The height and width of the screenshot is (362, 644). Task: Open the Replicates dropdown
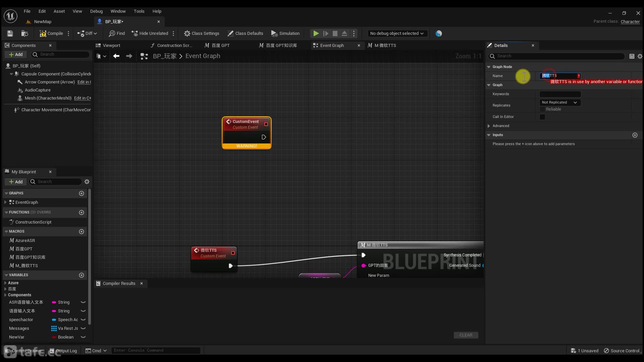(560, 103)
